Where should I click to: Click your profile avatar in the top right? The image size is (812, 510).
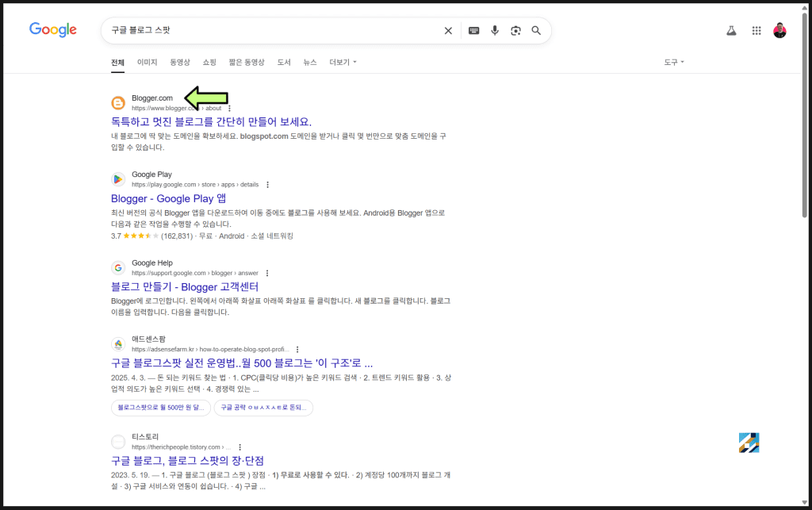click(781, 30)
